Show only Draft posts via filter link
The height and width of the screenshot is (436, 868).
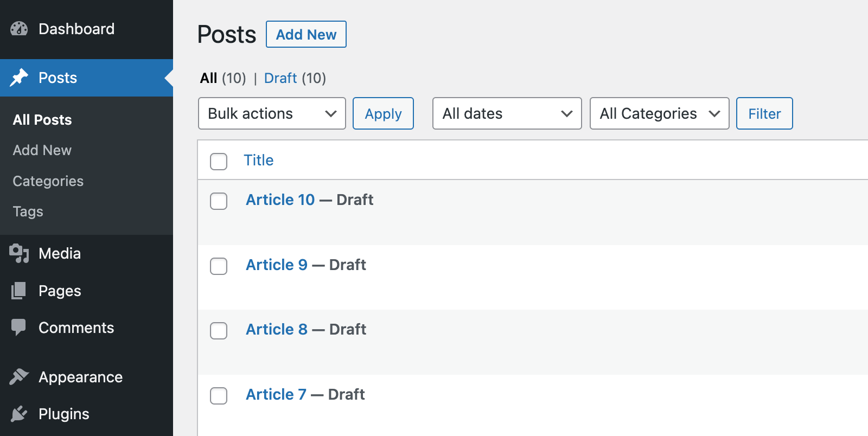(x=280, y=78)
